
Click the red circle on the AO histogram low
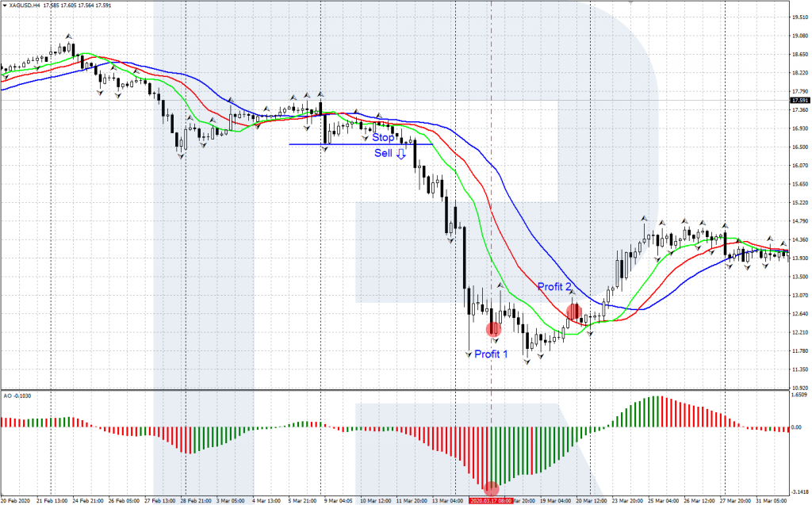[x=492, y=488]
